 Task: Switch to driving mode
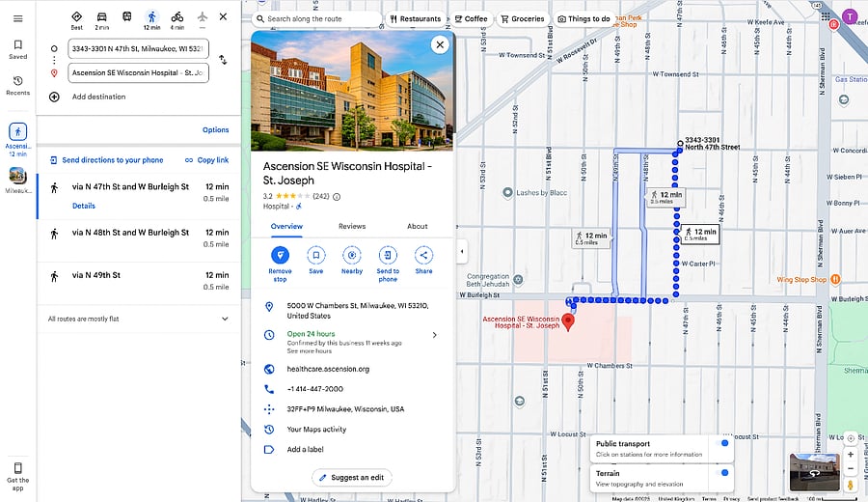(x=102, y=20)
